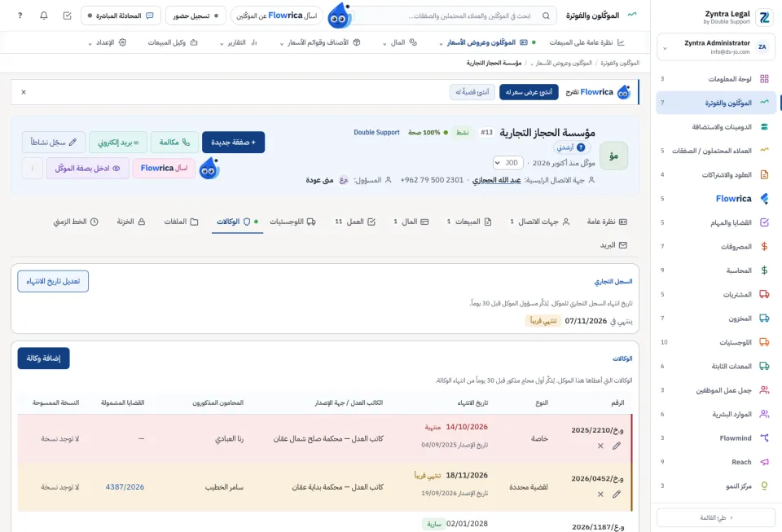Switch to الخط الزمني tab

click(x=75, y=222)
